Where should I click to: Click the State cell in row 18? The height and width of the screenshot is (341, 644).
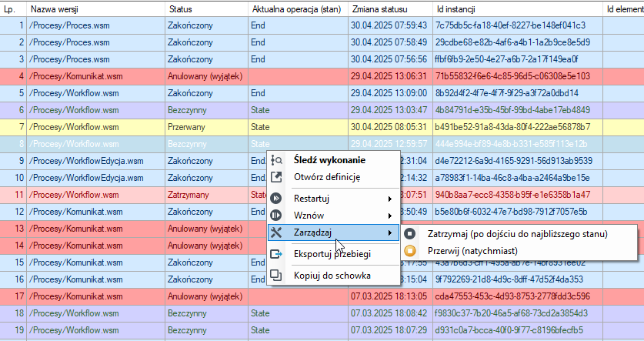tap(299, 313)
